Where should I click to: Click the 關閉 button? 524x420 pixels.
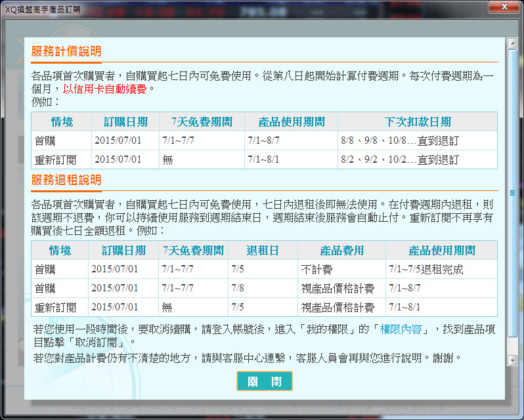pyautogui.click(x=264, y=381)
